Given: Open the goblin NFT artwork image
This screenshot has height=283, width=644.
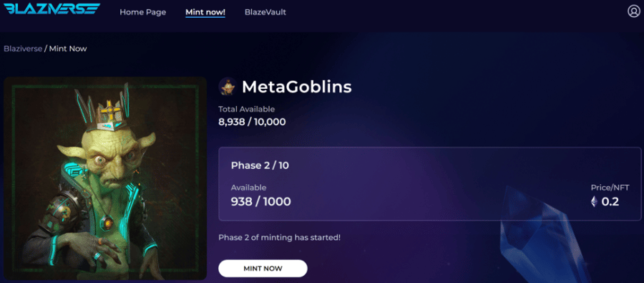Looking at the screenshot, I should [105, 178].
